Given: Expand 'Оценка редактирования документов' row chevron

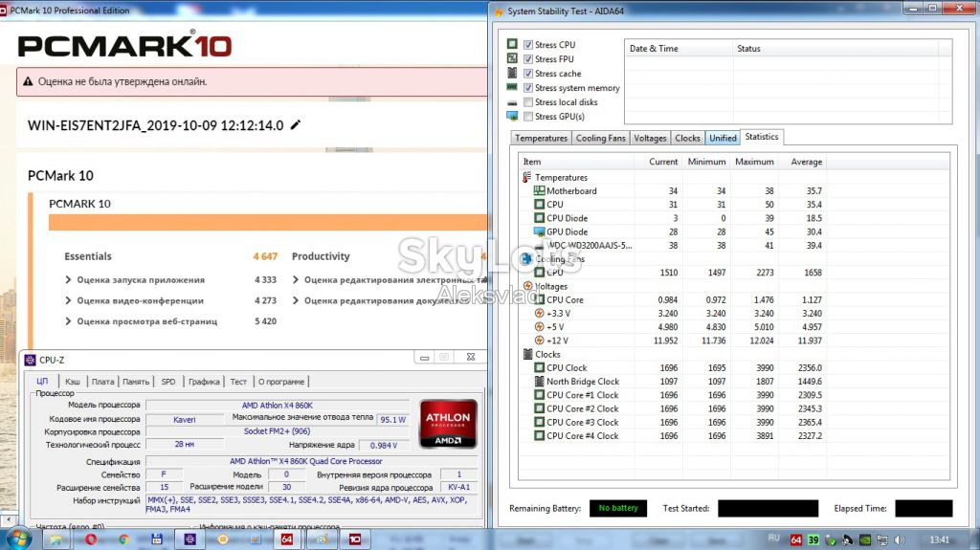Looking at the screenshot, I should coord(296,300).
